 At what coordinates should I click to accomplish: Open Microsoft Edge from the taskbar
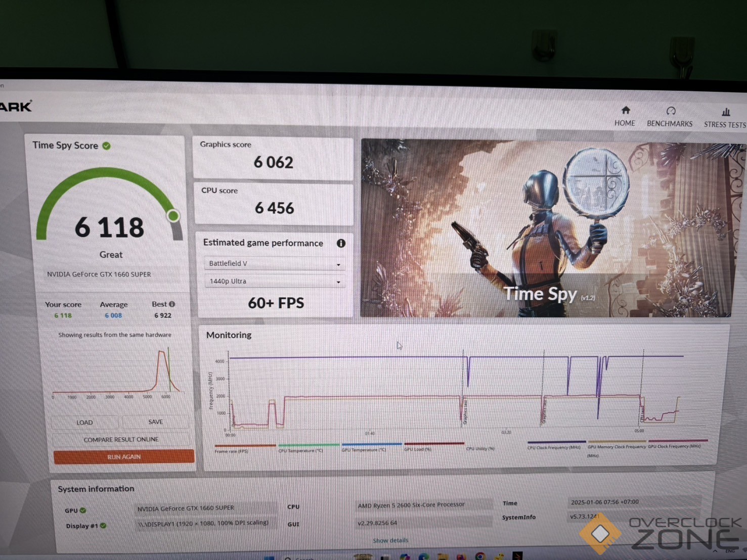click(x=424, y=557)
